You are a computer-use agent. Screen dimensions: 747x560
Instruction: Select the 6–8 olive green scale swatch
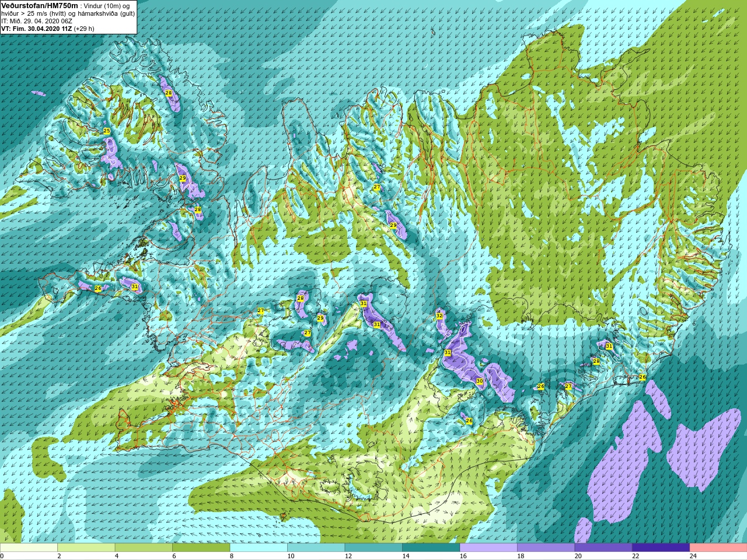pos(201,548)
